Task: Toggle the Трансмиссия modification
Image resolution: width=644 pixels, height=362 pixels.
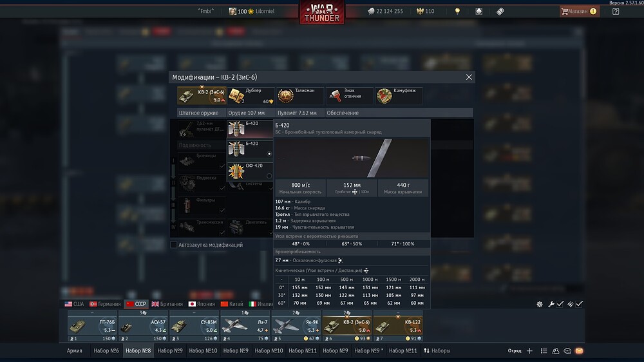Action: click(202, 227)
